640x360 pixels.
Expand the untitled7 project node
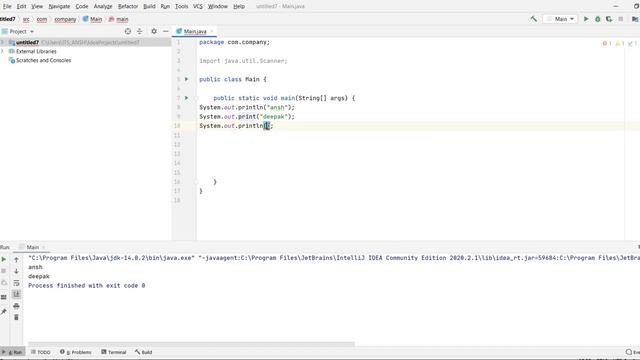2,42
